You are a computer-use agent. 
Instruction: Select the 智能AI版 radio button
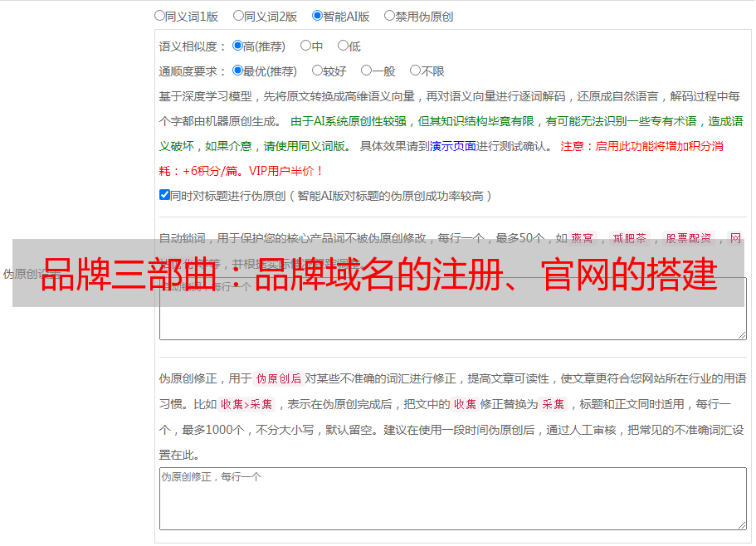[x=317, y=15]
